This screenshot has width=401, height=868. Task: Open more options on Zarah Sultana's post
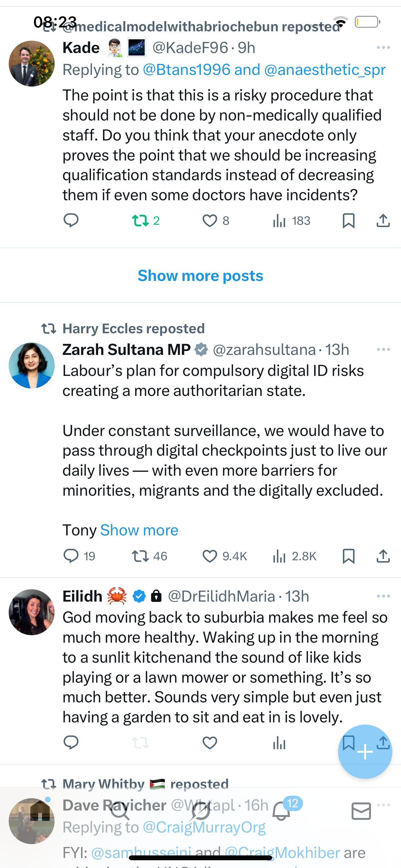tap(383, 349)
